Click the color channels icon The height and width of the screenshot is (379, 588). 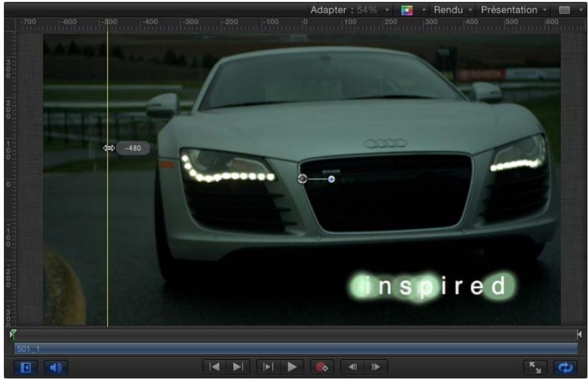point(407,10)
